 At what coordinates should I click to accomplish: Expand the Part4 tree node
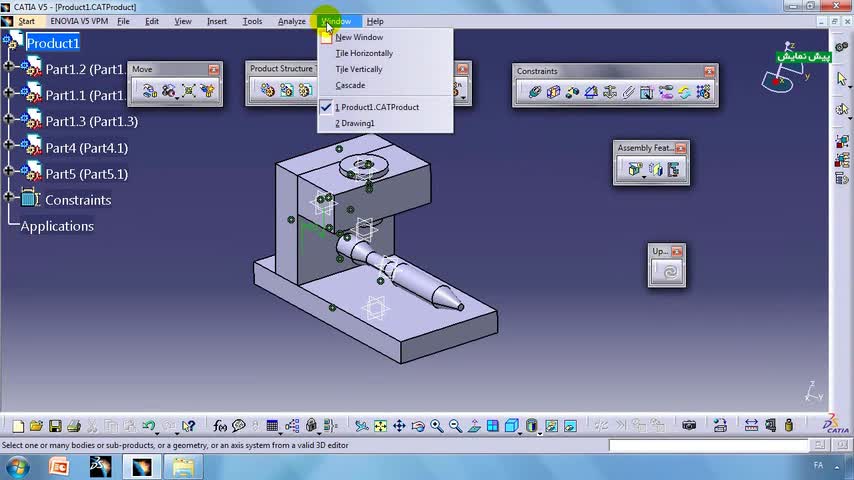point(8,145)
